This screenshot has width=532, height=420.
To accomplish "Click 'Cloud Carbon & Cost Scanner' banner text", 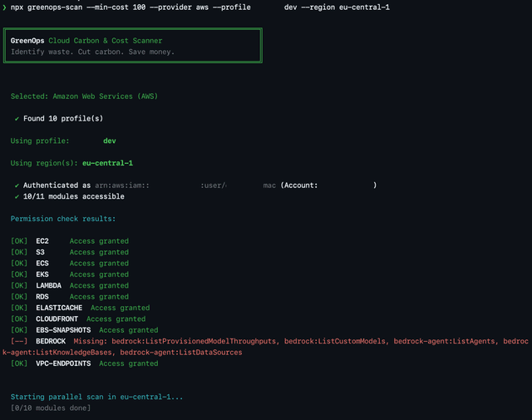I will 106,41.
